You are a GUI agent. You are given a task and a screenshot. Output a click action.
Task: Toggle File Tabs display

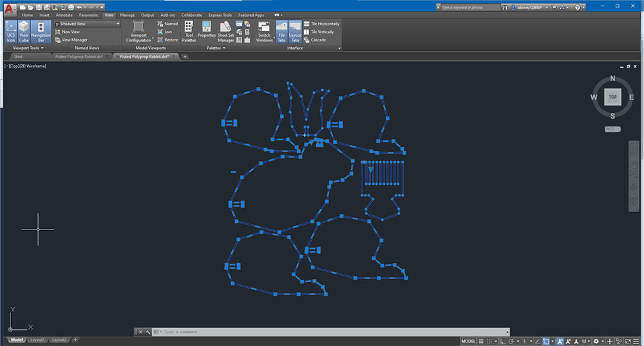pyautogui.click(x=281, y=31)
